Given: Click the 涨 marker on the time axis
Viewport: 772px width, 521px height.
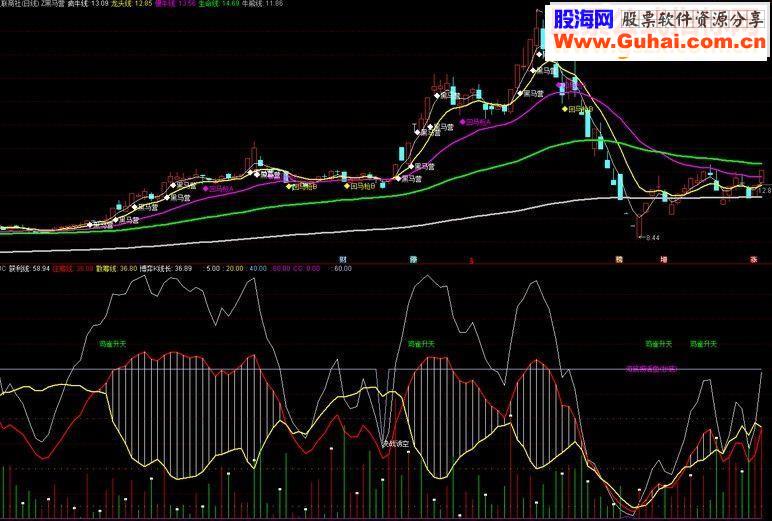Looking at the screenshot, I should pyautogui.click(x=753, y=259).
